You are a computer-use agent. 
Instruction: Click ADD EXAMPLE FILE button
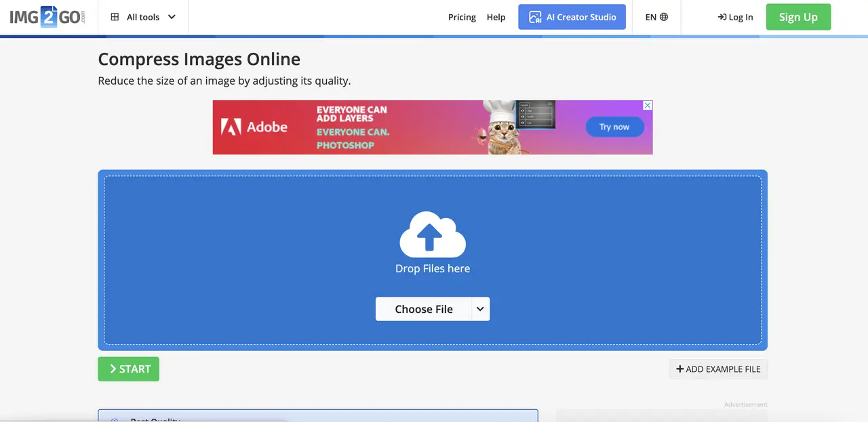[x=718, y=369]
